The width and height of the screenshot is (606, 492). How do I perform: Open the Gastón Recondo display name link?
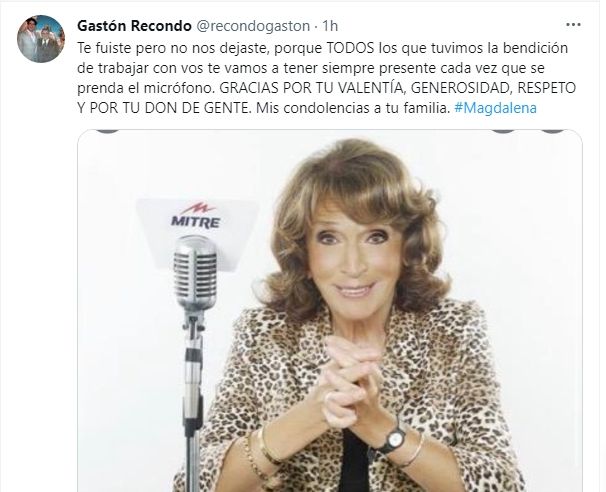(x=134, y=26)
